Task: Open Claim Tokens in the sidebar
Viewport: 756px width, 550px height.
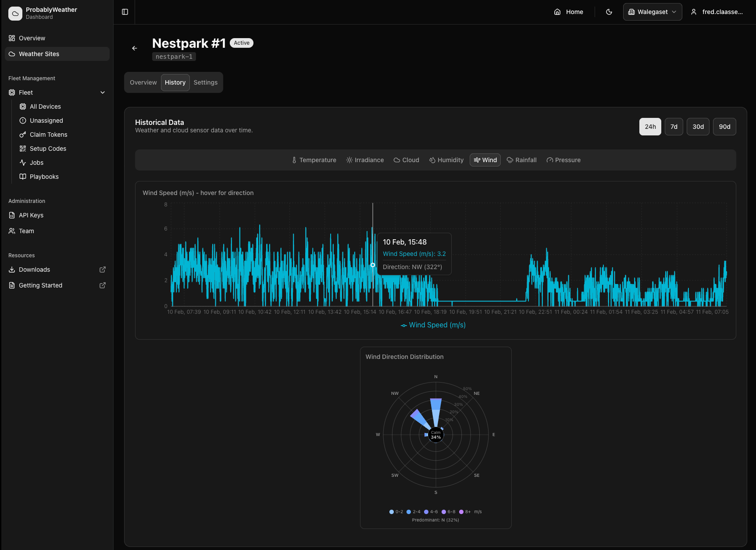Action: pyautogui.click(x=48, y=135)
